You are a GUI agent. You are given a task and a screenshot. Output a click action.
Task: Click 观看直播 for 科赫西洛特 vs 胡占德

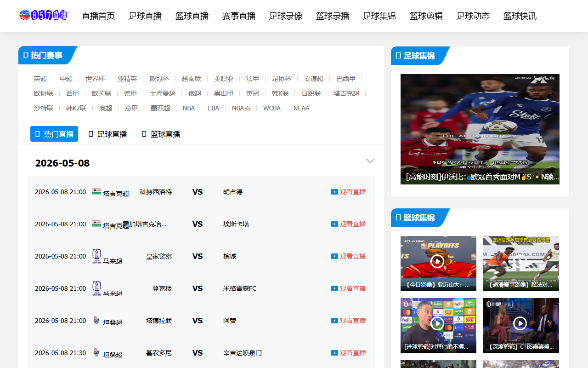(x=353, y=192)
